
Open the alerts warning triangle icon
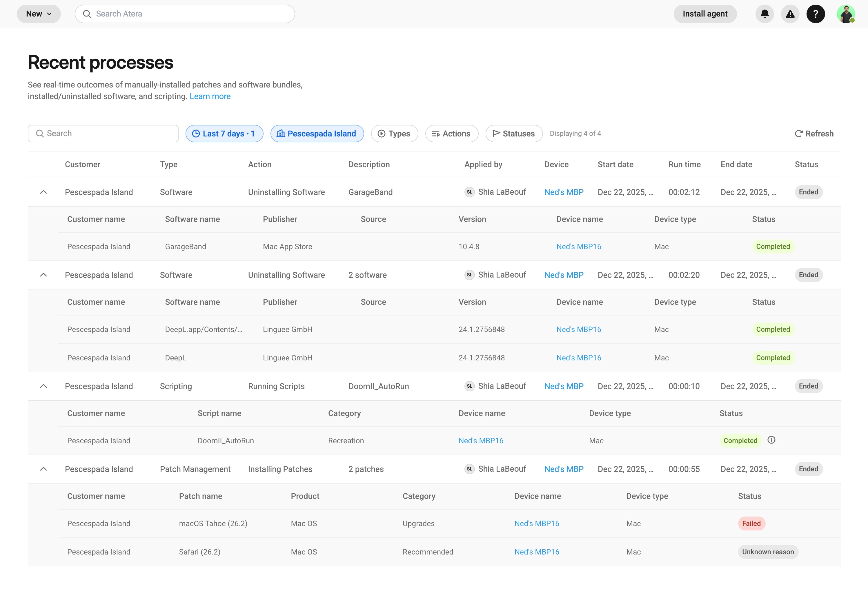pos(790,14)
